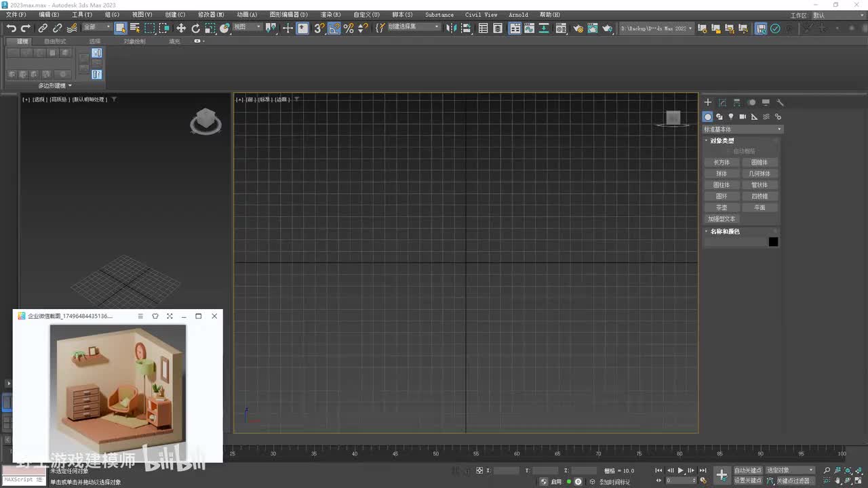Switch to the 自由形式 ribbon tab
868x488 pixels.
tap(55, 41)
